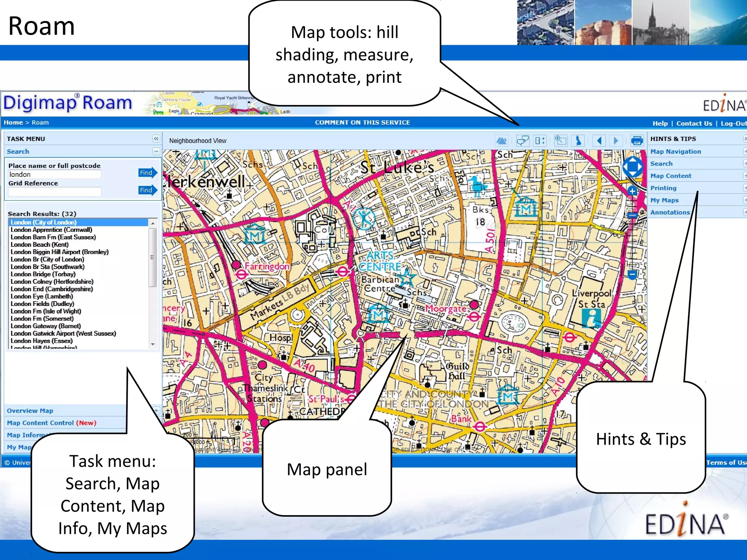Screen dimensions: 747x560
Task: Zoom out using the bottom minus button
Action: (632, 274)
